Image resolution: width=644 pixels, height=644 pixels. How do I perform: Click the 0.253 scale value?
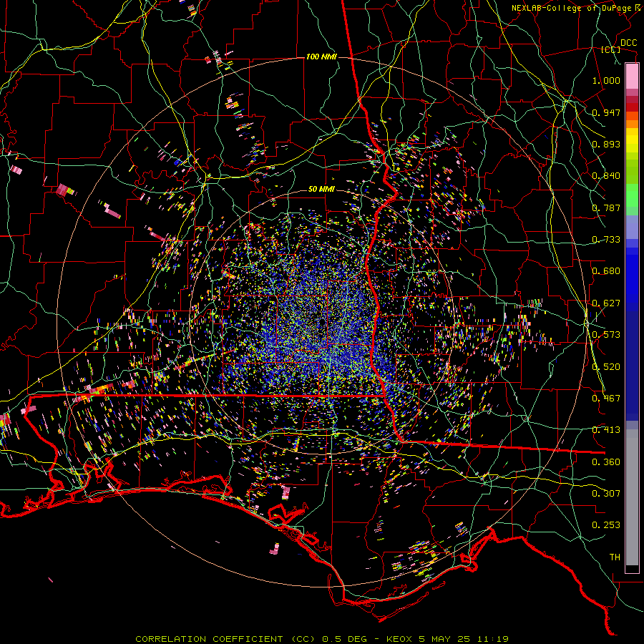pos(606,525)
